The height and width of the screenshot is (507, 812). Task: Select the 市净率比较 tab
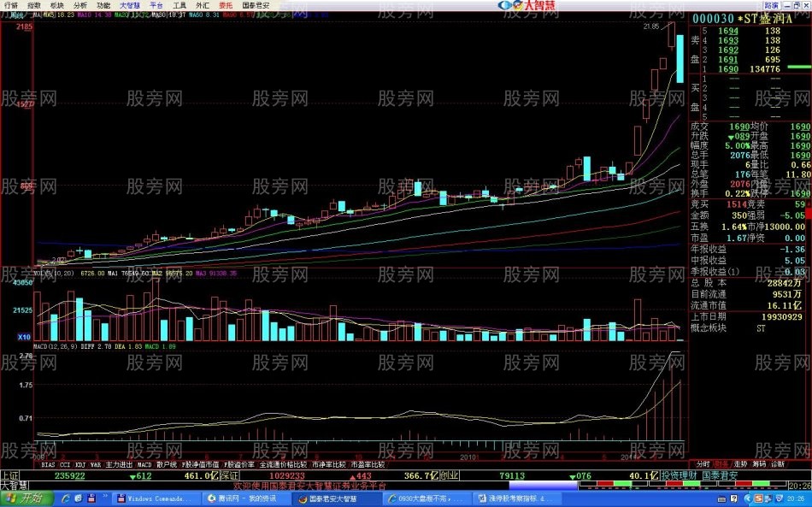329,465
